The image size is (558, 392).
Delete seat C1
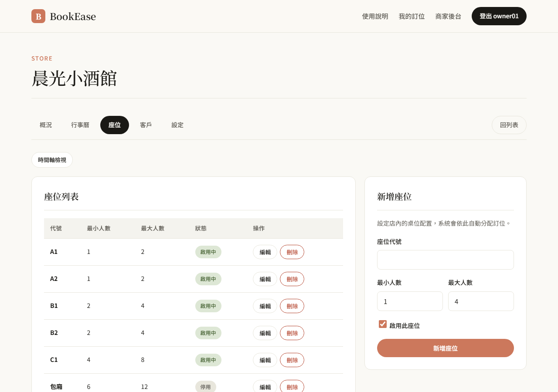click(x=292, y=360)
